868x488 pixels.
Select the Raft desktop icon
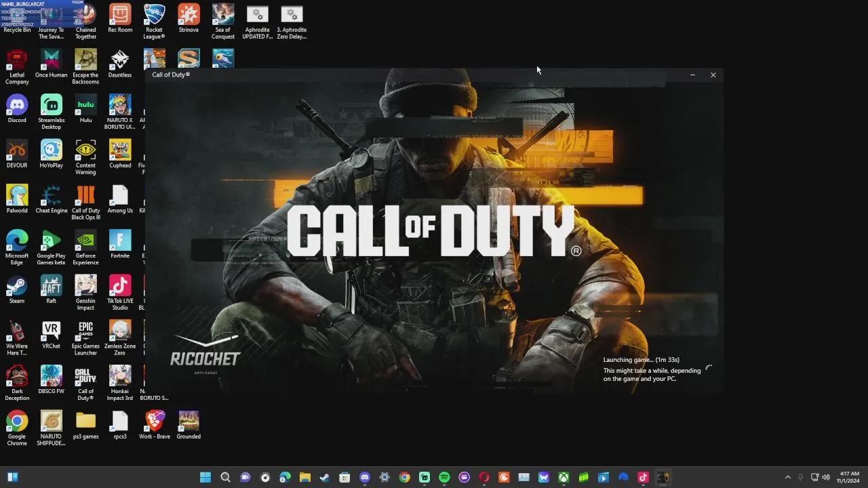point(51,290)
